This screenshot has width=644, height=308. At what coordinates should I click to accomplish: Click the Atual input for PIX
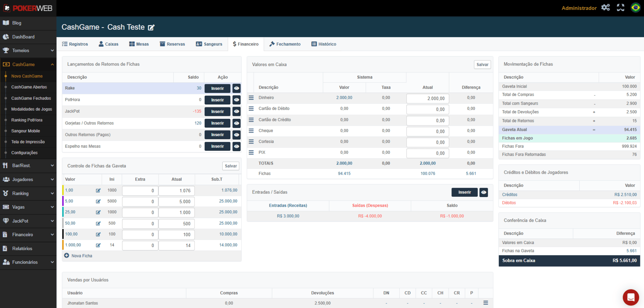click(x=427, y=153)
